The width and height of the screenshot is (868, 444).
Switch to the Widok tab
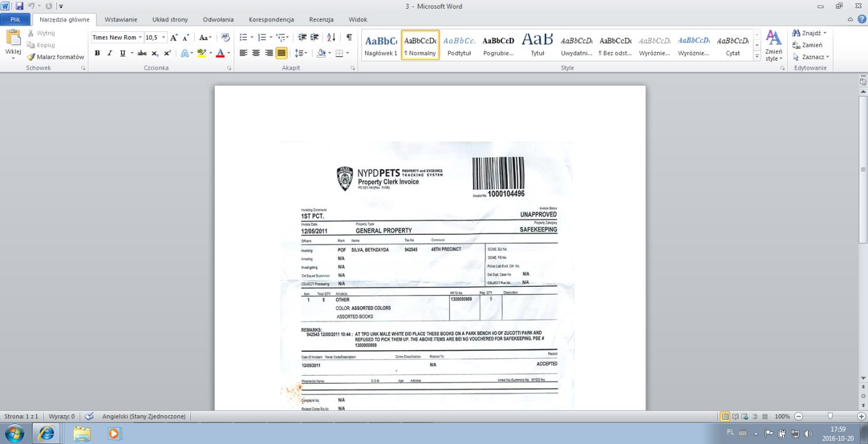tap(358, 19)
